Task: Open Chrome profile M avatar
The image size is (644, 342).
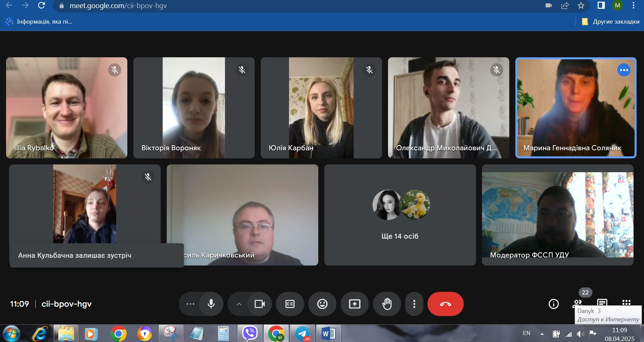Action: click(x=617, y=5)
